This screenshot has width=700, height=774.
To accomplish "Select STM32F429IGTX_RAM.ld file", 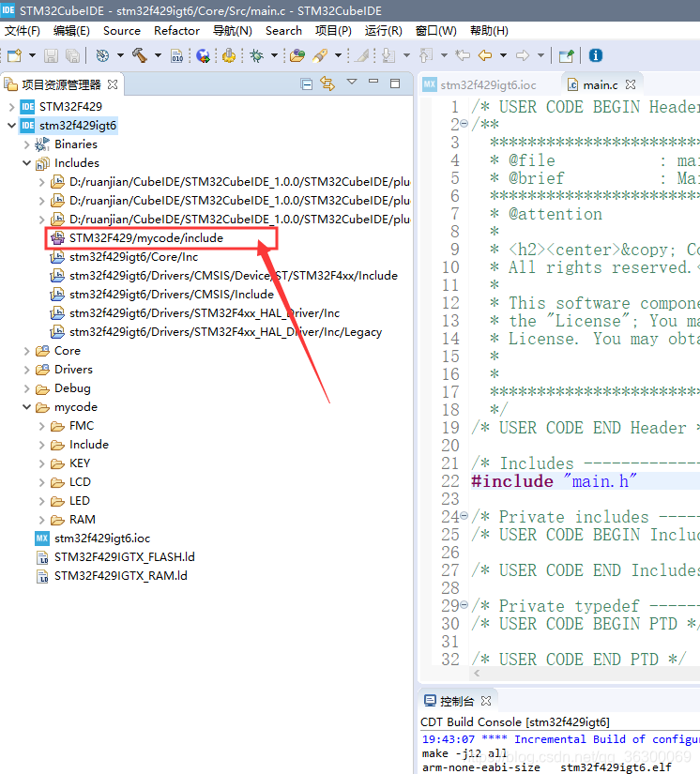I will tap(120, 575).
